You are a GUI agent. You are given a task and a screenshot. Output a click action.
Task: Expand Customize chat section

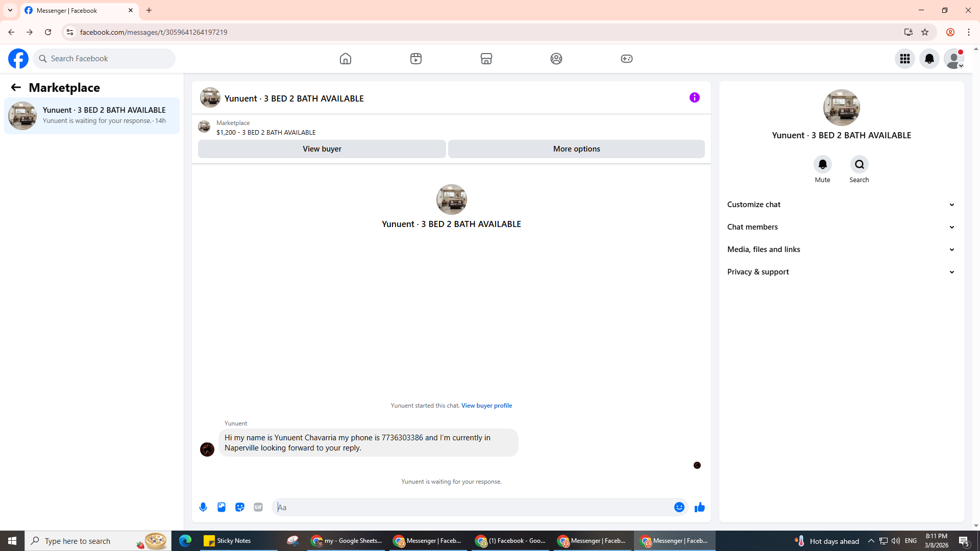click(841, 205)
